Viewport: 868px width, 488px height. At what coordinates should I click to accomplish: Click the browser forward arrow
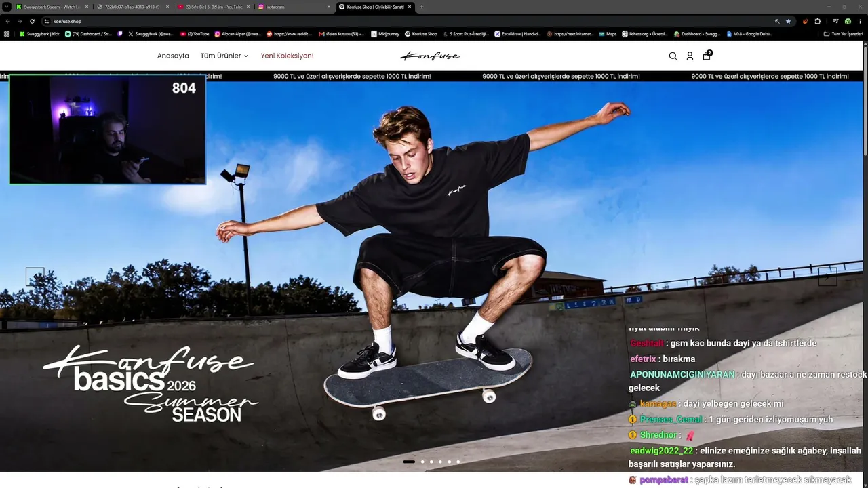point(20,21)
